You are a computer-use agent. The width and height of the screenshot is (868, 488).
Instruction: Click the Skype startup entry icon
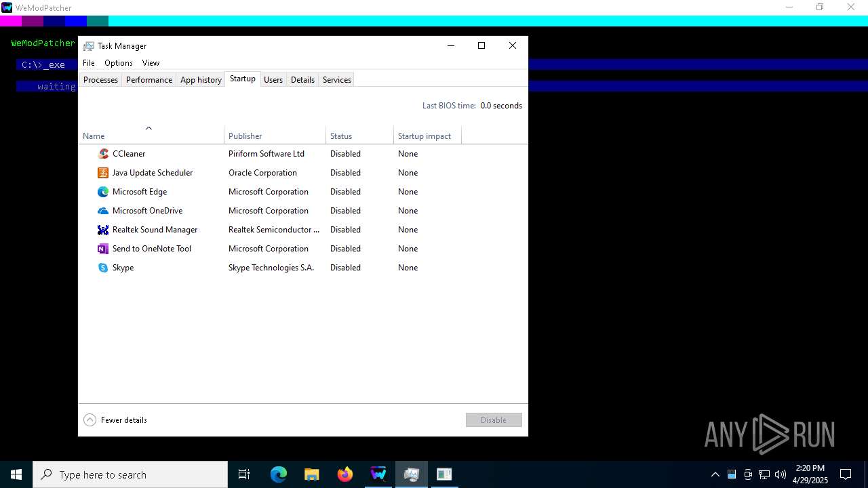103,268
